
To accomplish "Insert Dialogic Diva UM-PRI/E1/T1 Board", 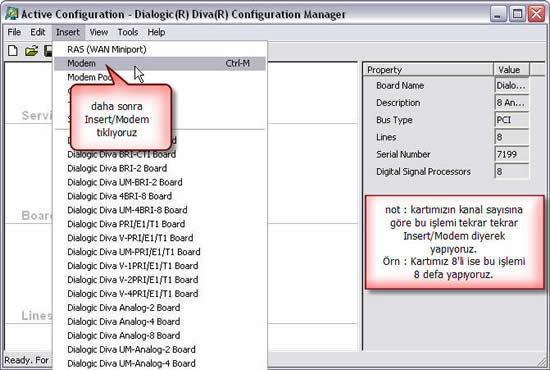I will coord(160,252).
